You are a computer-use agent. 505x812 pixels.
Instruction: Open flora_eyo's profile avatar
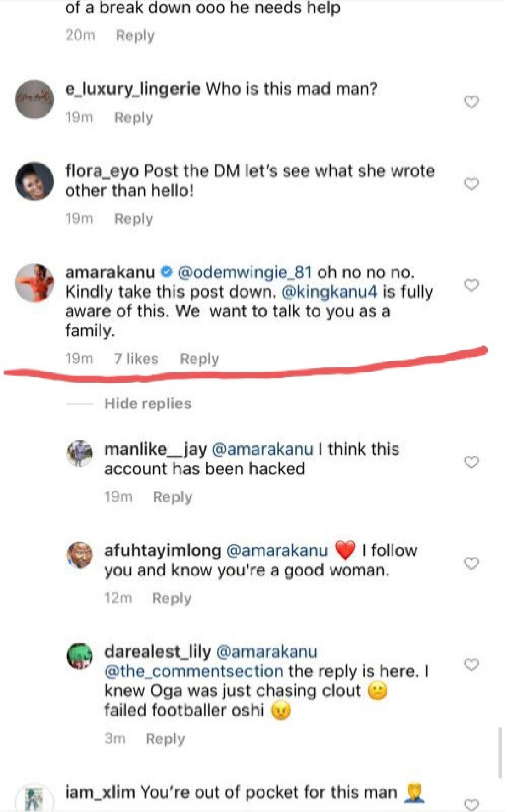click(x=34, y=181)
